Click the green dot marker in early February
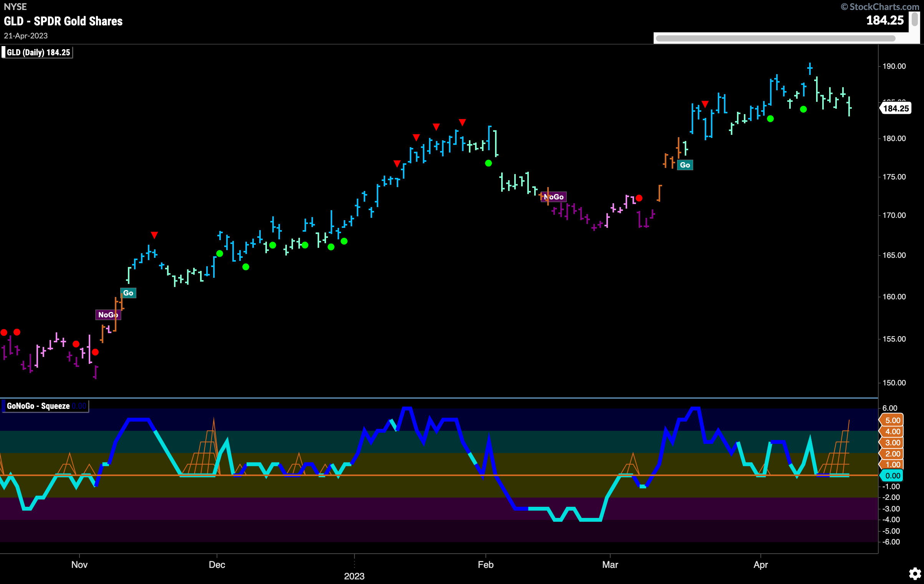Screen dimensions: 924x584 488,163
